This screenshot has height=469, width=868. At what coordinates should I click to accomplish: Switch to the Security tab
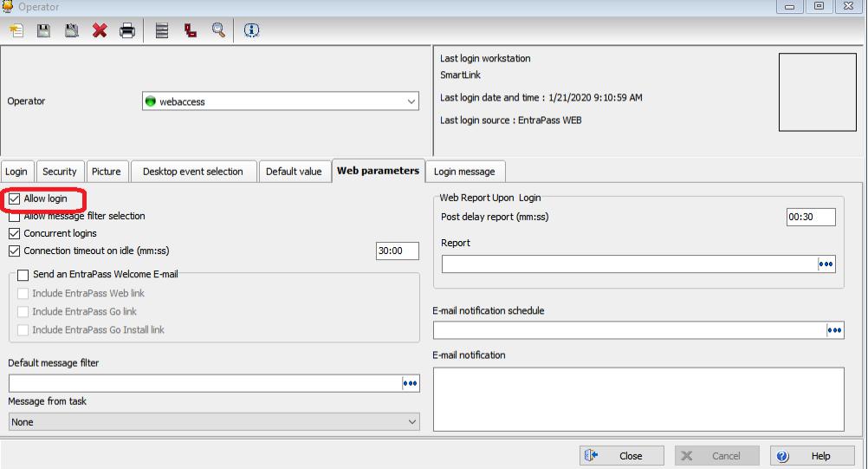coord(60,172)
